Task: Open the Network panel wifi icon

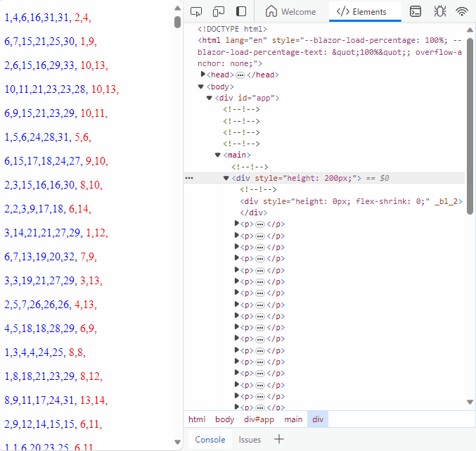Action: pos(462,11)
